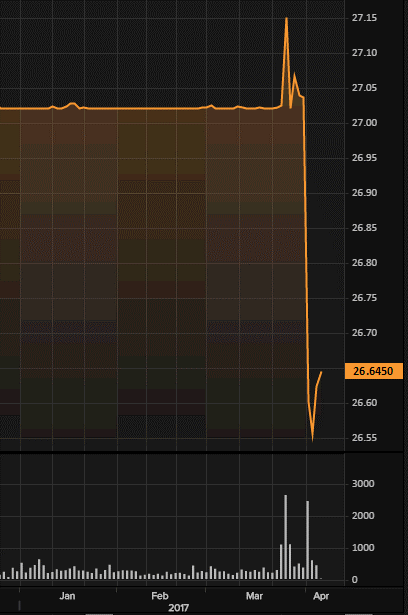Click the price line's peak at 27.15
This screenshot has width=408, height=615.
(286, 18)
